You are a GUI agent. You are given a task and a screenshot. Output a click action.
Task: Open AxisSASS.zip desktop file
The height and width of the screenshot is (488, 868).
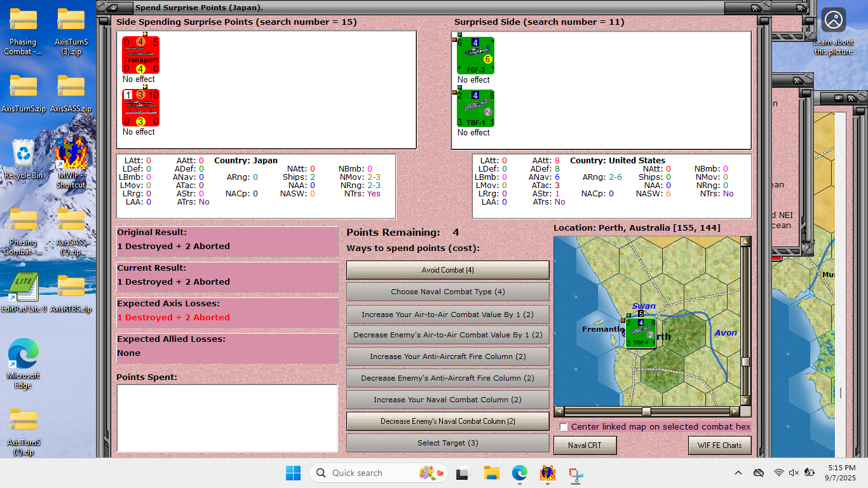(71, 93)
